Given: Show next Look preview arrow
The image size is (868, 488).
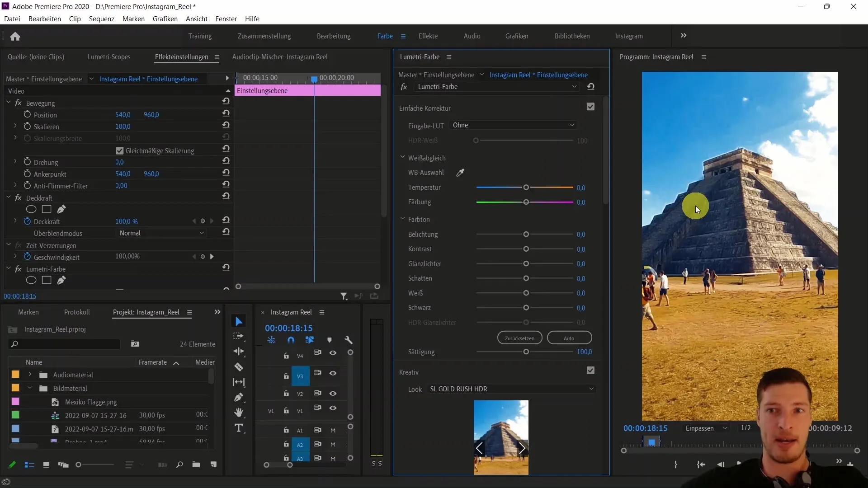Looking at the screenshot, I should pos(522,448).
